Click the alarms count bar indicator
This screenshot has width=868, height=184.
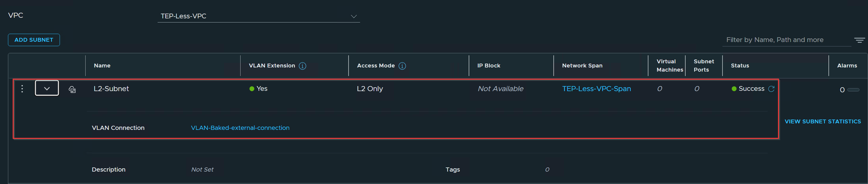pyautogui.click(x=854, y=90)
